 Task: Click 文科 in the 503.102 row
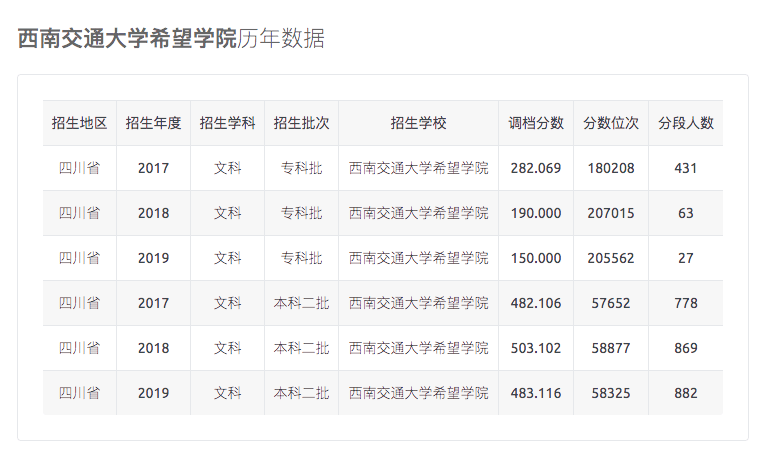click(228, 348)
